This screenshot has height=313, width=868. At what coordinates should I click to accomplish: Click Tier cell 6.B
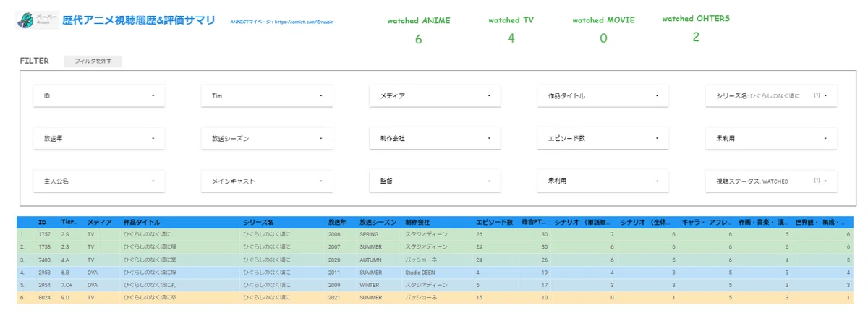[67, 272]
